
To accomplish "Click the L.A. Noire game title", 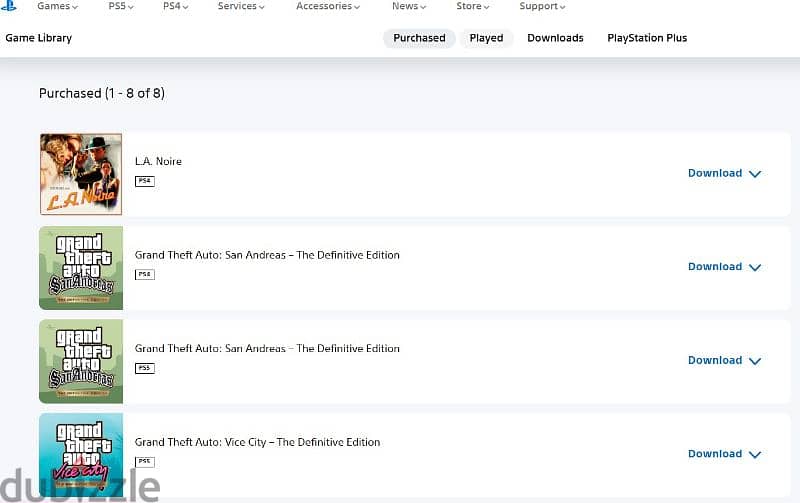I will pyautogui.click(x=158, y=161).
